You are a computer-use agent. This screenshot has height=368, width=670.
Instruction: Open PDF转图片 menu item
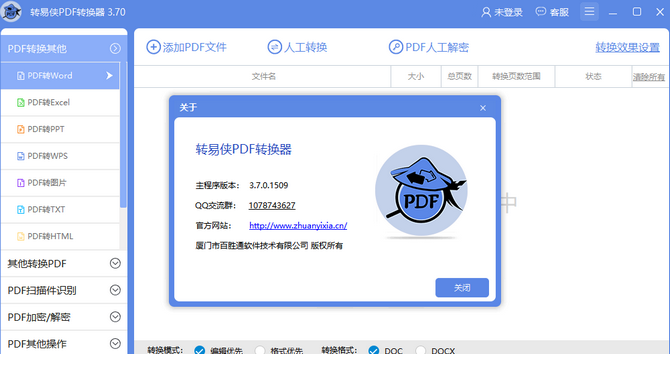click(60, 183)
